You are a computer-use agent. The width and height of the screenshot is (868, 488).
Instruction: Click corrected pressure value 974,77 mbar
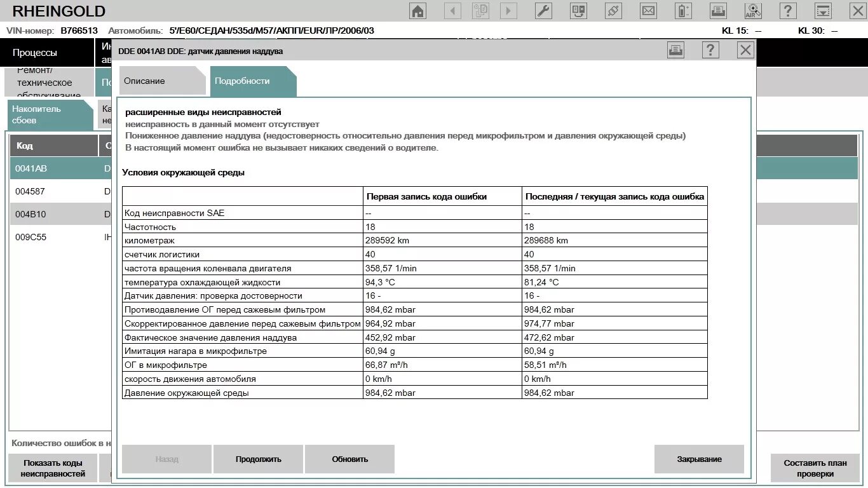[549, 324]
